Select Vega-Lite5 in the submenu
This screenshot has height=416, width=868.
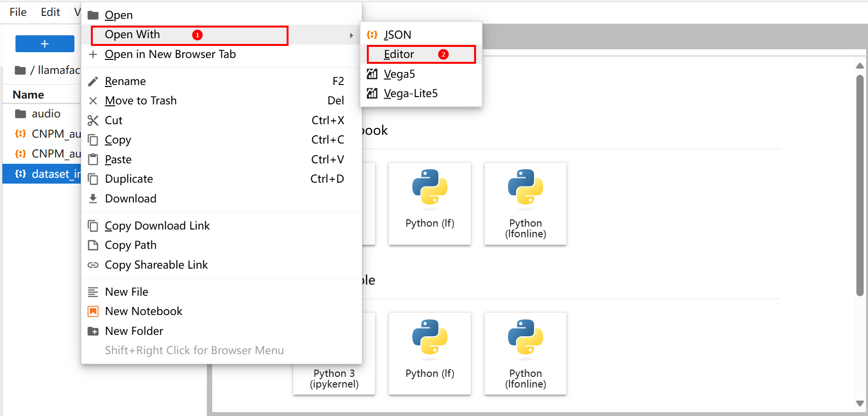pos(410,93)
